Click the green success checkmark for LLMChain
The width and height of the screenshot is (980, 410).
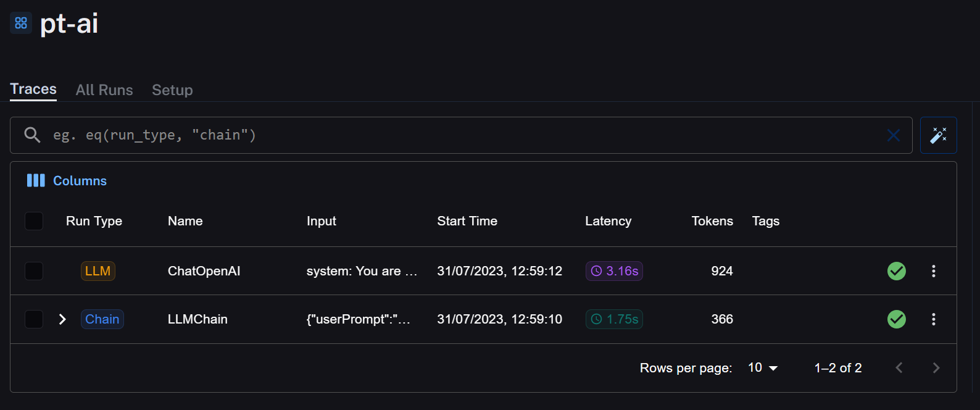[896, 319]
